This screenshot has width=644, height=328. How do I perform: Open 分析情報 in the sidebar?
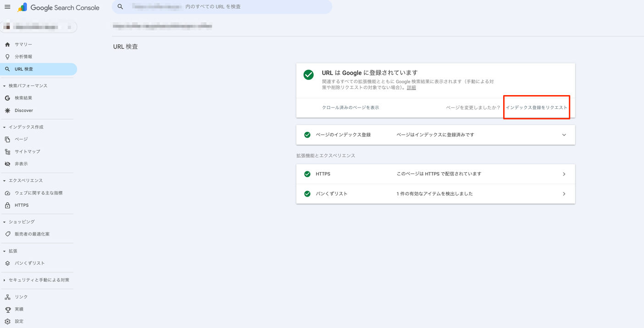point(23,57)
